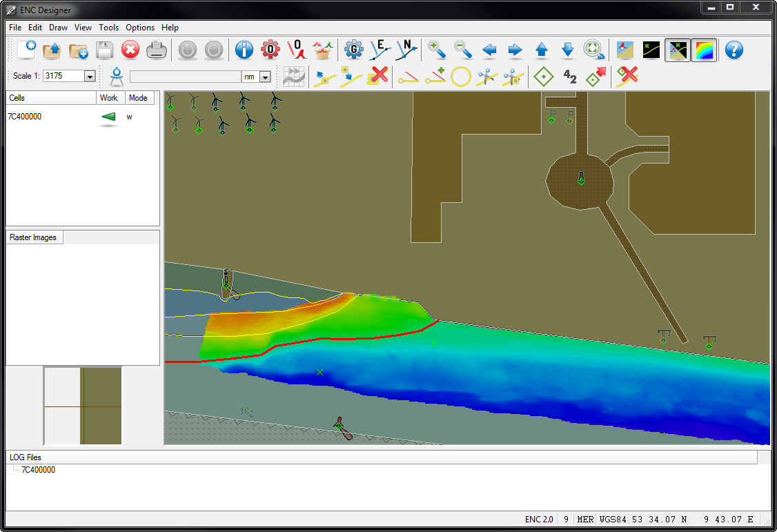
Task: Click the Mode column header
Action: pos(138,98)
